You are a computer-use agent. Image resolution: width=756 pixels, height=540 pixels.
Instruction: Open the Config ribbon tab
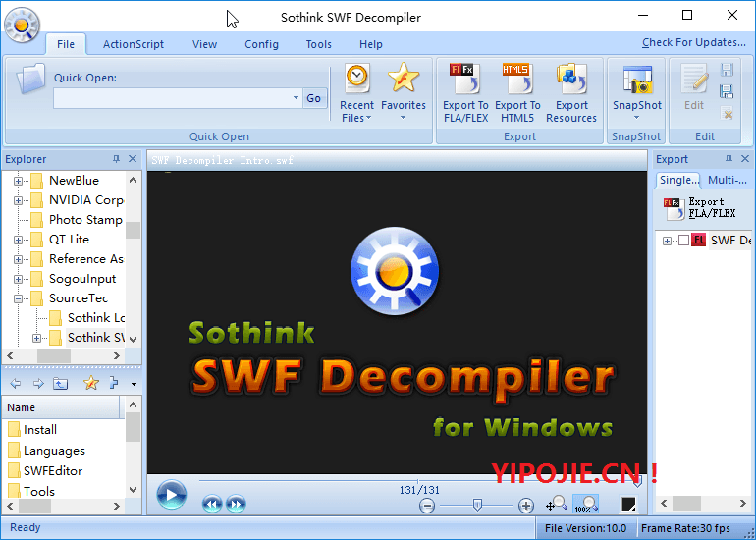click(x=261, y=44)
